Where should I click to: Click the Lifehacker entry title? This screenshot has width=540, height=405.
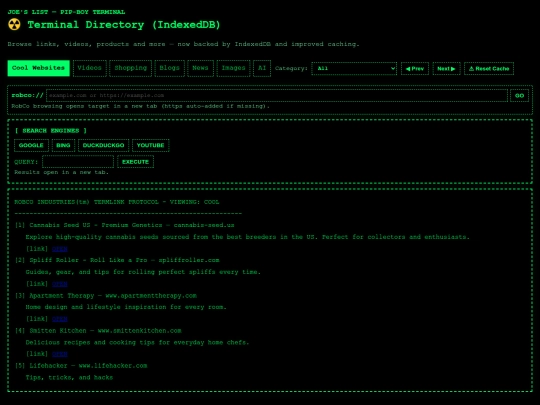pos(81,365)
